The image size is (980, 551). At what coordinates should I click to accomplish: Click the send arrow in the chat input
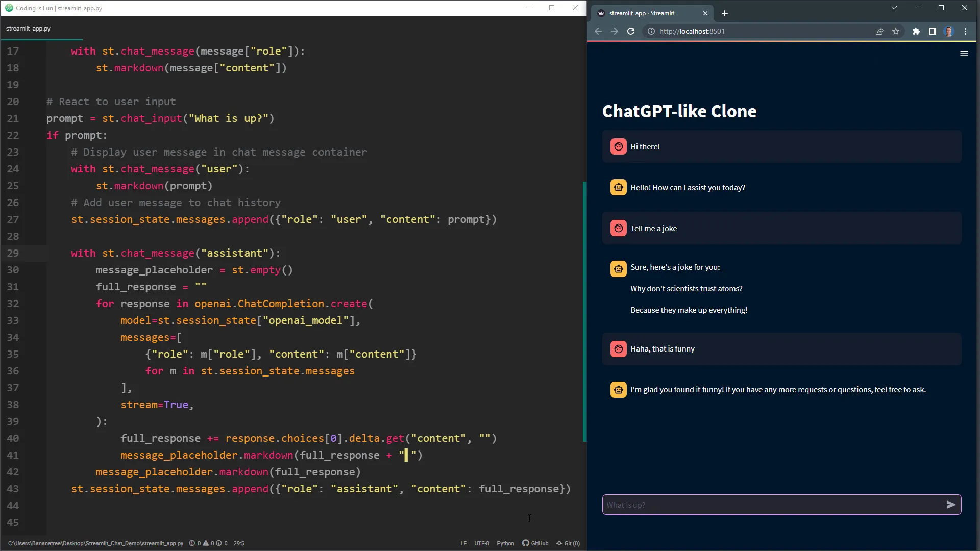[x=951, y=505]
